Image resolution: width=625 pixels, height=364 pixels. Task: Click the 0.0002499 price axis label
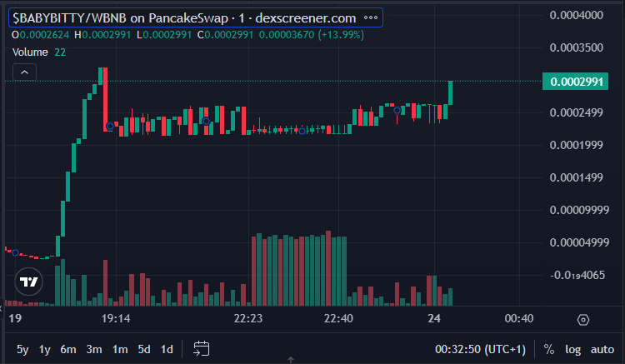[577, 112]
